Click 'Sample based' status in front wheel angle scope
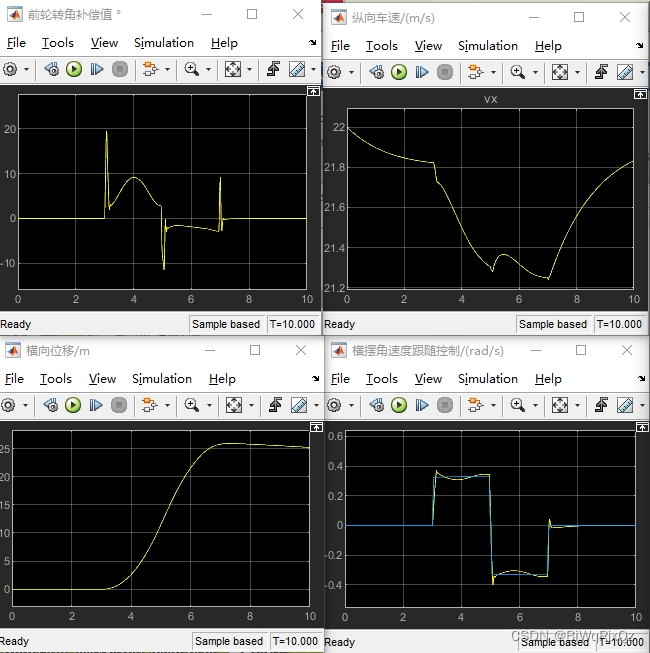Viewport: 650px width, 653px height. click(226, 324)
